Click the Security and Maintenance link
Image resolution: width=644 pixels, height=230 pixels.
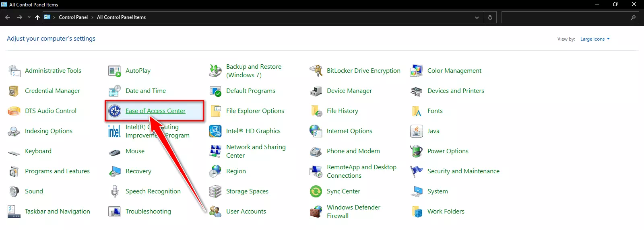tap(463, 171)
